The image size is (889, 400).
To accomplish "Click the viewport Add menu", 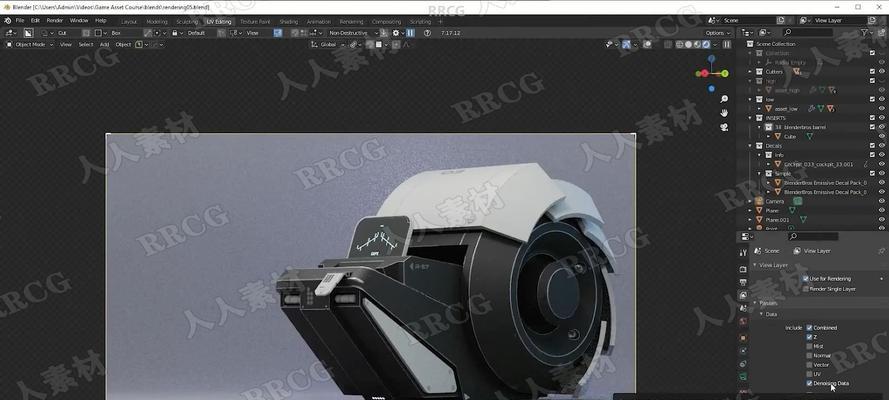I will click(104, 44).
